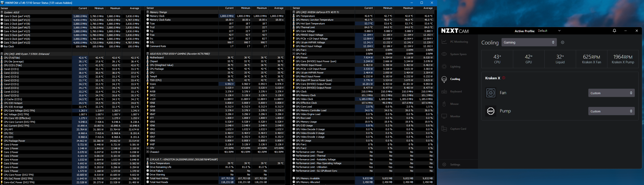Select the Drive Remaining Life row
Image resolution: width=644 pixels, height=185 pixels.
215,167
